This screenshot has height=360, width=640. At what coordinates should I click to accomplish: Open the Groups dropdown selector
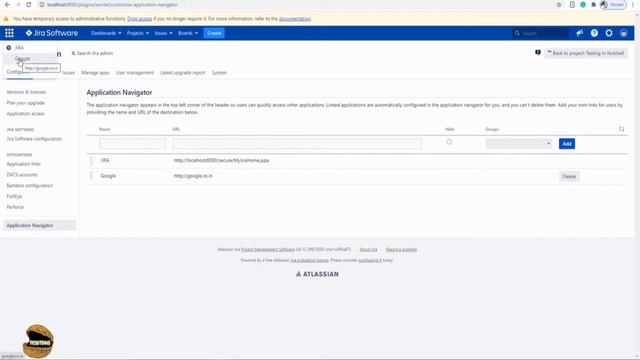pyautogui.click(x=519, y=144)
